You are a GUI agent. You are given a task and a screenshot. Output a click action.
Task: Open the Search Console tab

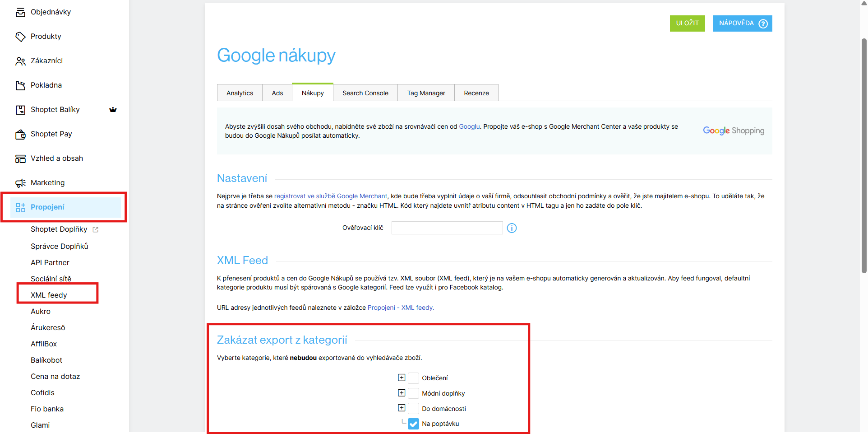point(365,93)
